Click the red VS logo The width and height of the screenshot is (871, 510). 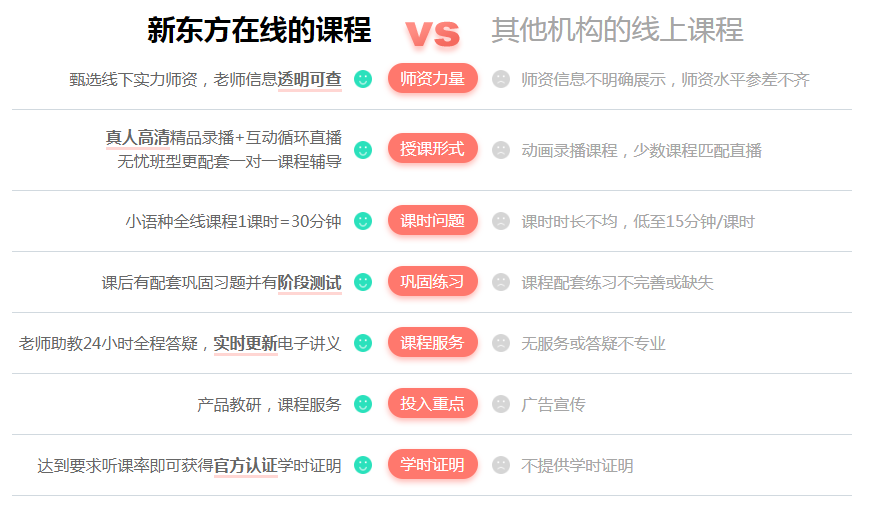click(432, 33)
